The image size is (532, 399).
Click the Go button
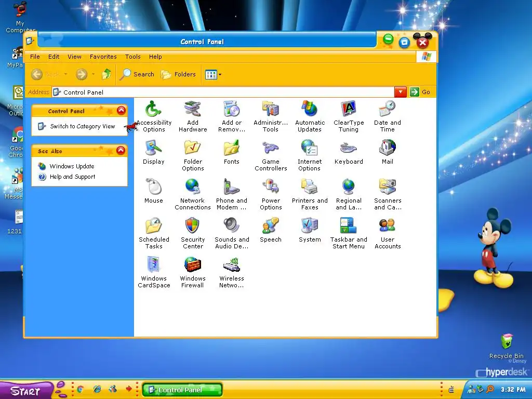[420, 92]
